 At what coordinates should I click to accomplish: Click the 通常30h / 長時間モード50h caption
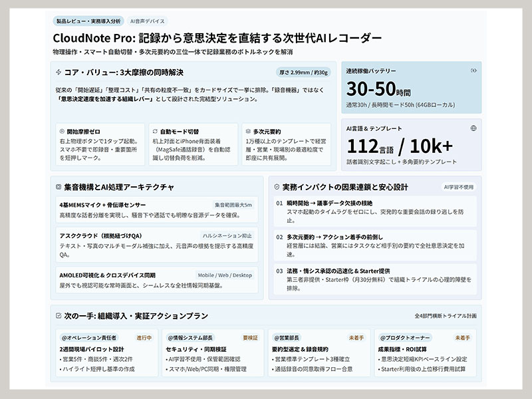click(x=400, y=105)
